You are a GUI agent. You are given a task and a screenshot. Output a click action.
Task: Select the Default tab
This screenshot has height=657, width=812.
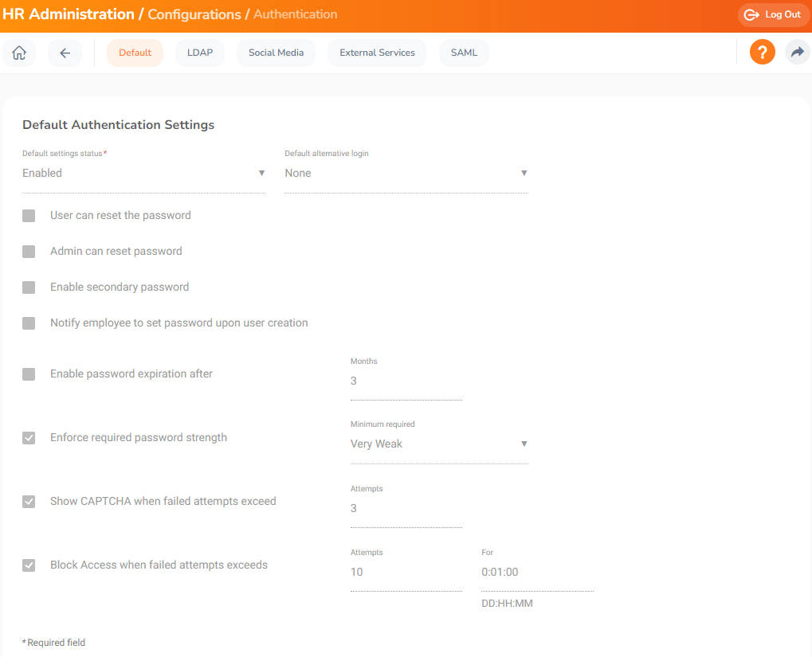pyautogui.click(x=135, y=53)
